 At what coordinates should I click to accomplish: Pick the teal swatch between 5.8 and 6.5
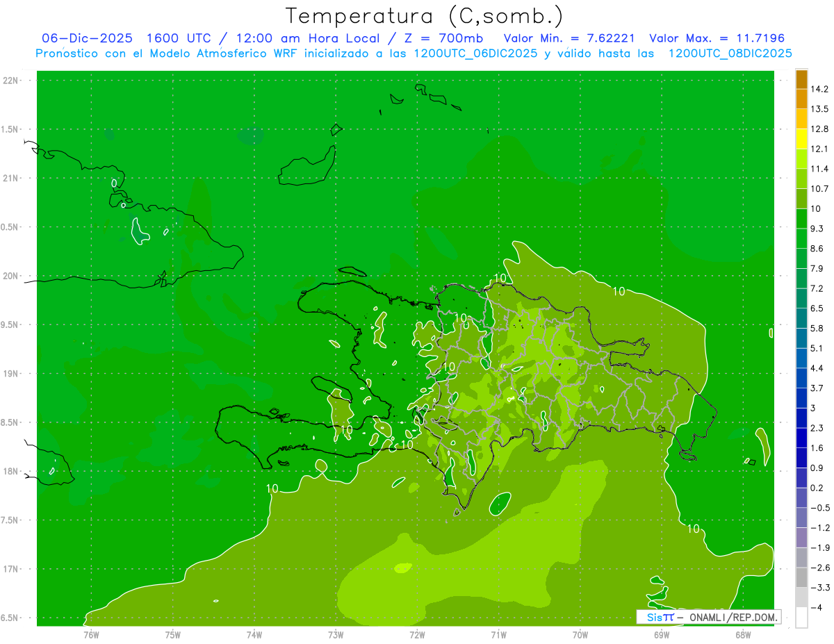(801, 318)
